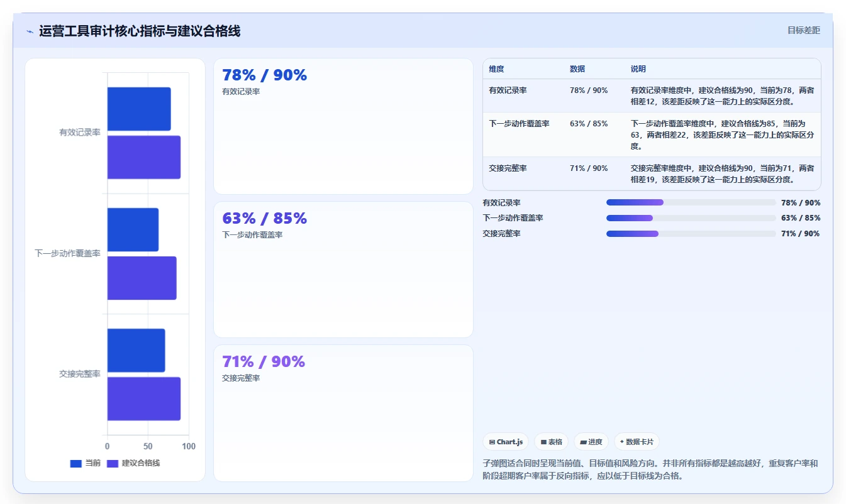
Task: Click the 有效记录率 description text in table
Action: 723,96
